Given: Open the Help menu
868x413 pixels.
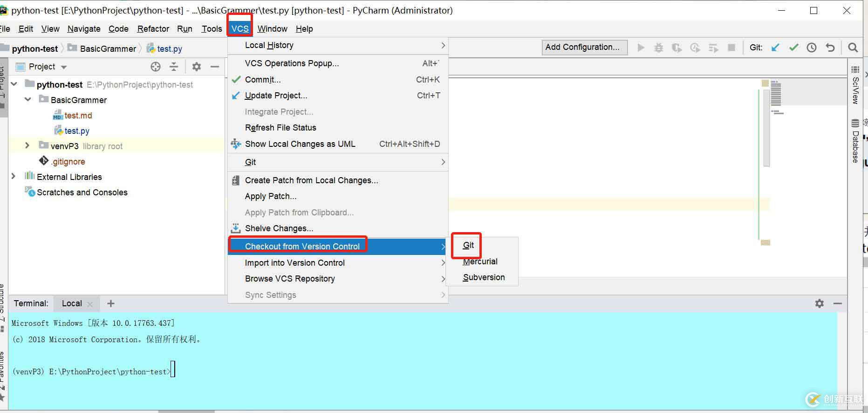Looking at the screenshot, I should point(304,29).
